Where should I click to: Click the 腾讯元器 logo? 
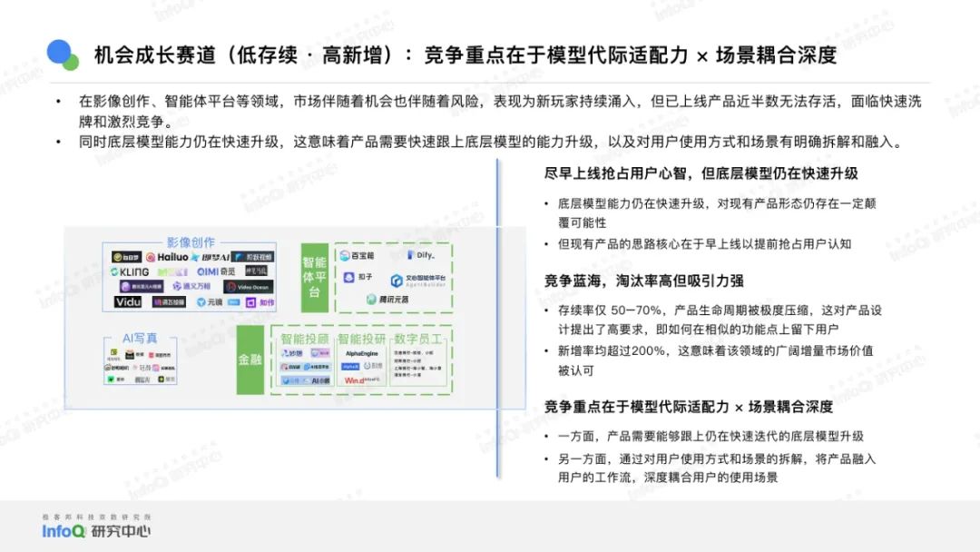click(387, 300)
